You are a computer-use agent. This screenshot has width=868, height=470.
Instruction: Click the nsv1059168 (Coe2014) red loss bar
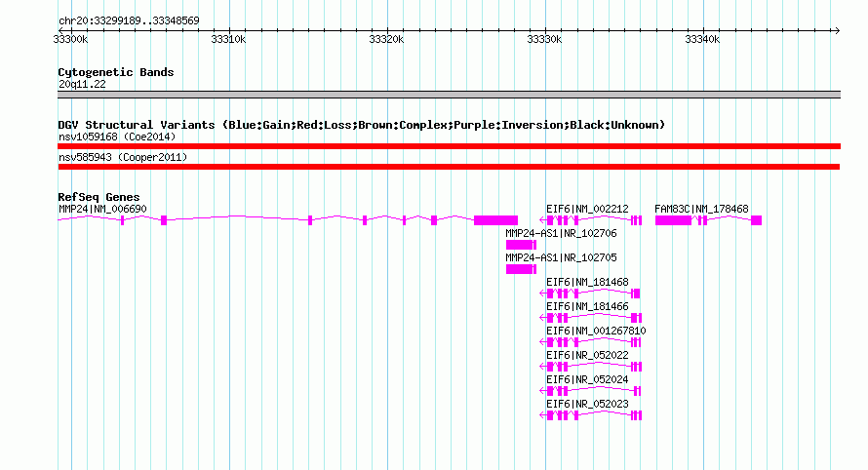[x=449, y=146]
